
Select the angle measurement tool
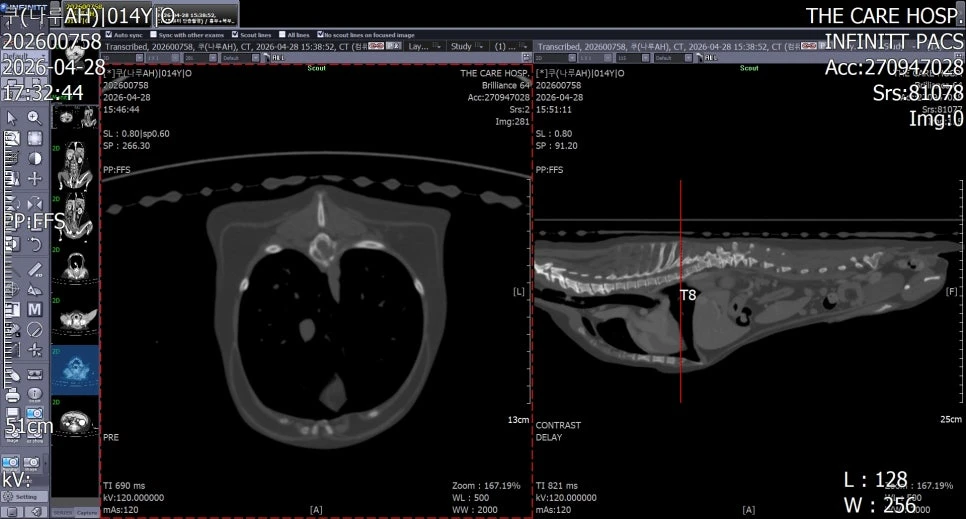pos(35,290)
